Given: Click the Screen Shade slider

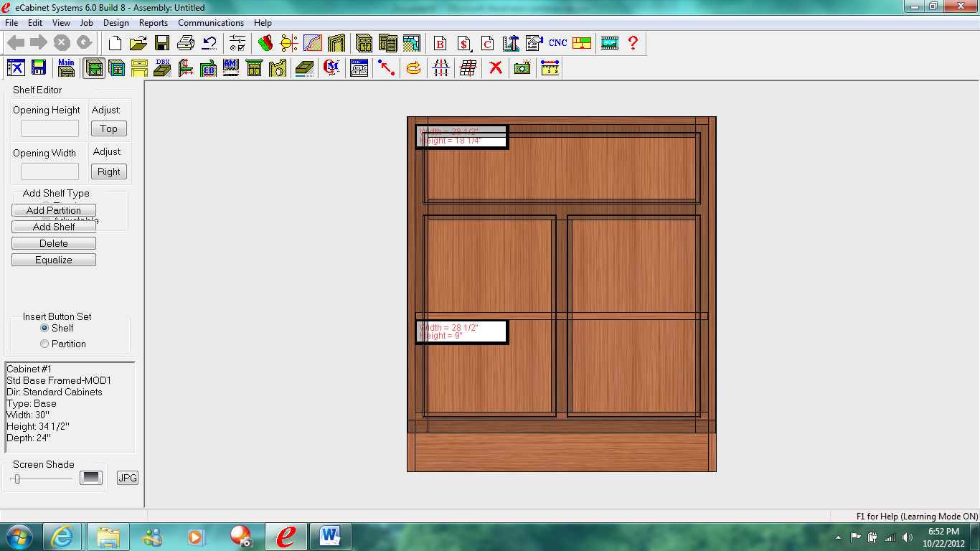Looking at the screenshot, I should (x=17, y=479).
